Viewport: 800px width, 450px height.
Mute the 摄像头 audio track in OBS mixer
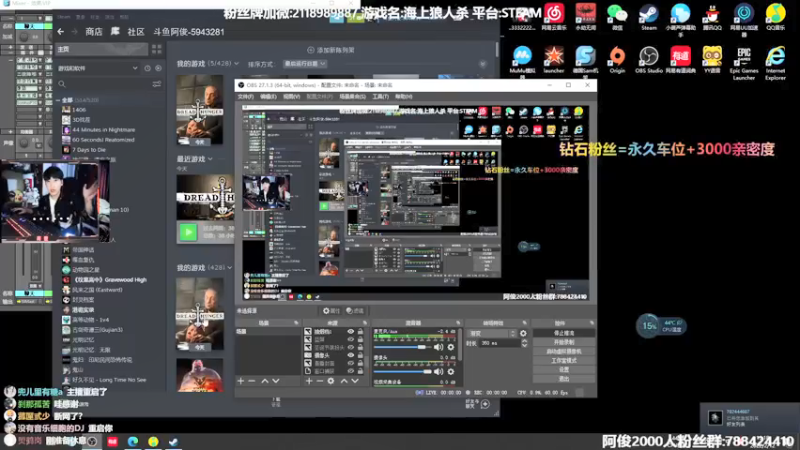(x=438, y=371)
